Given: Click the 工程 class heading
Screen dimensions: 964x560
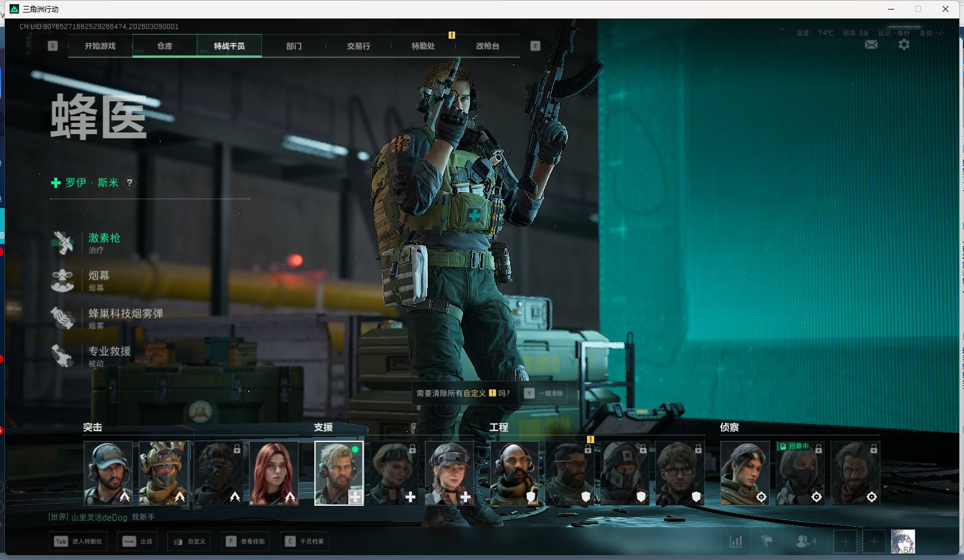Looking at the screenshot, I should click(499, 427).
